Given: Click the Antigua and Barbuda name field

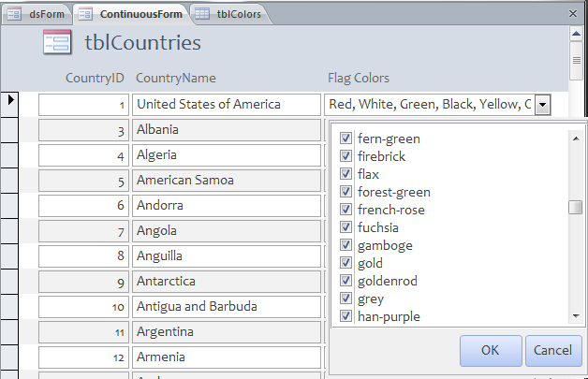Looking at the screenshot, I should pyautogui.click(x=227, y=307).
